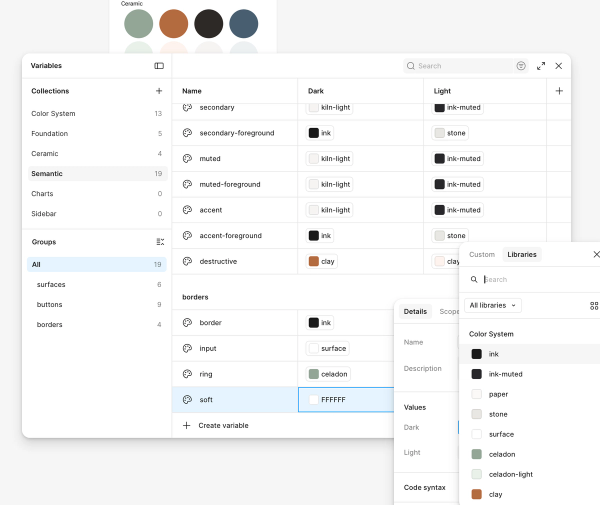Expand the Variables window to full size
The height and width of the screenshot is (505, 600).
(541, 66)
